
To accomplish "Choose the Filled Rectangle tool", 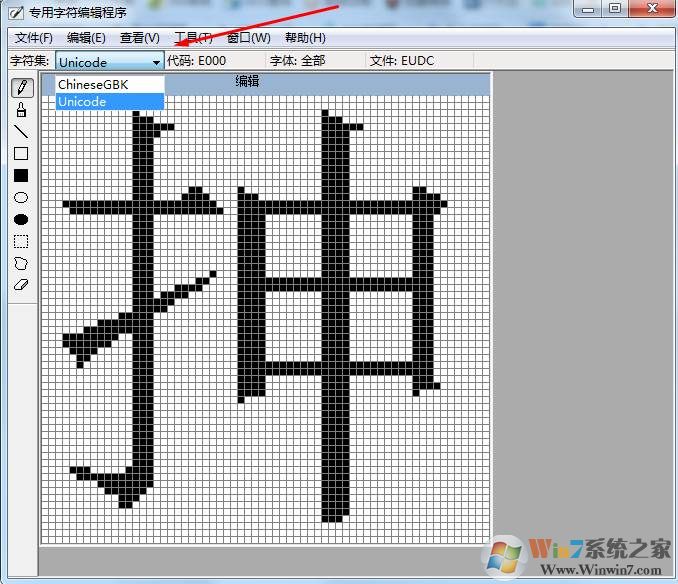I will [21, 175].
